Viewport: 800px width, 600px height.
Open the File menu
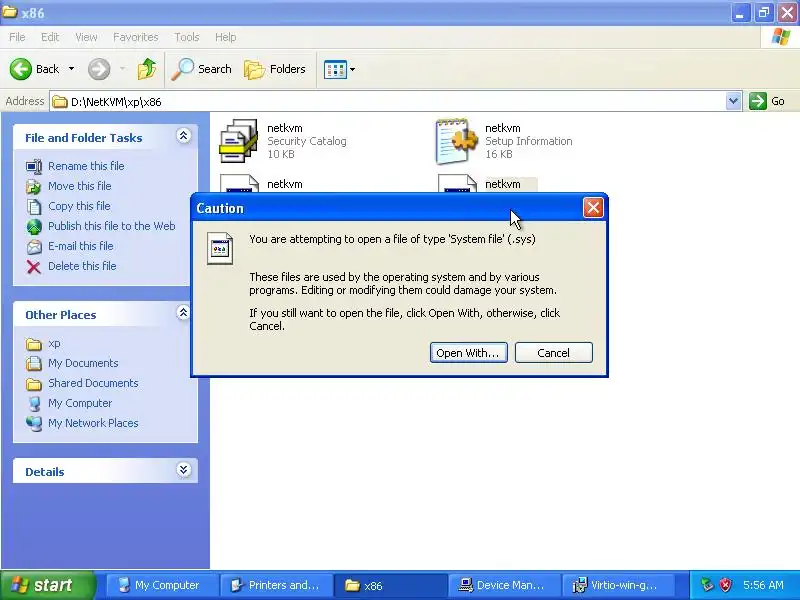[x=17, y=37]
